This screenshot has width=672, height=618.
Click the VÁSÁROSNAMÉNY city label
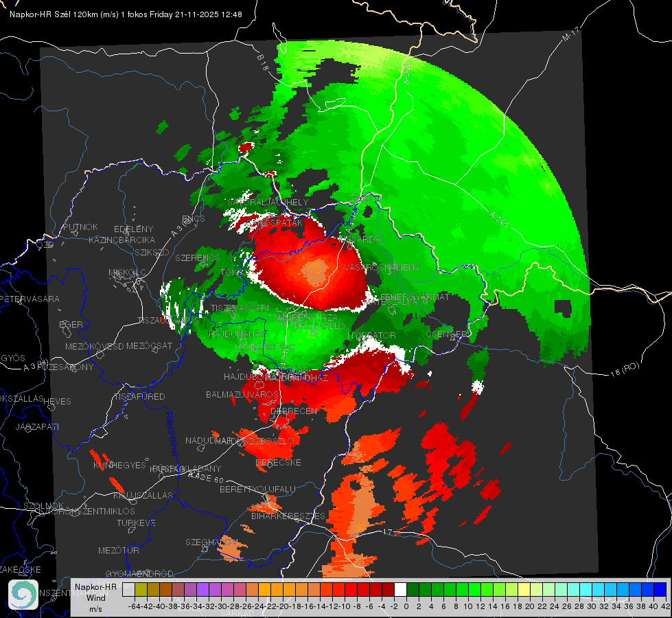pos(382,268)
